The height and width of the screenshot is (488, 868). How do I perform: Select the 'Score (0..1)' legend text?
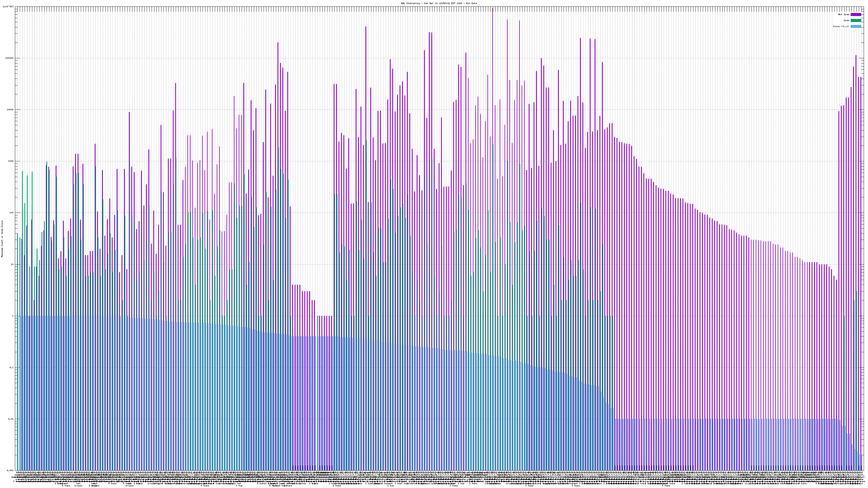coord(841,26)
